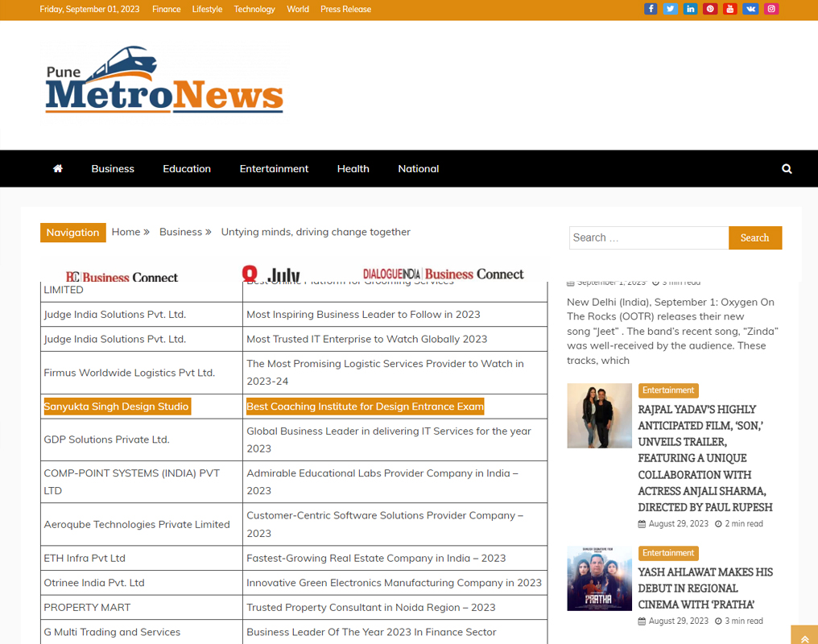The height and width of the screenshot is (644, 818).
Task: Open the Business navigation menu
Action: point(113,169)
